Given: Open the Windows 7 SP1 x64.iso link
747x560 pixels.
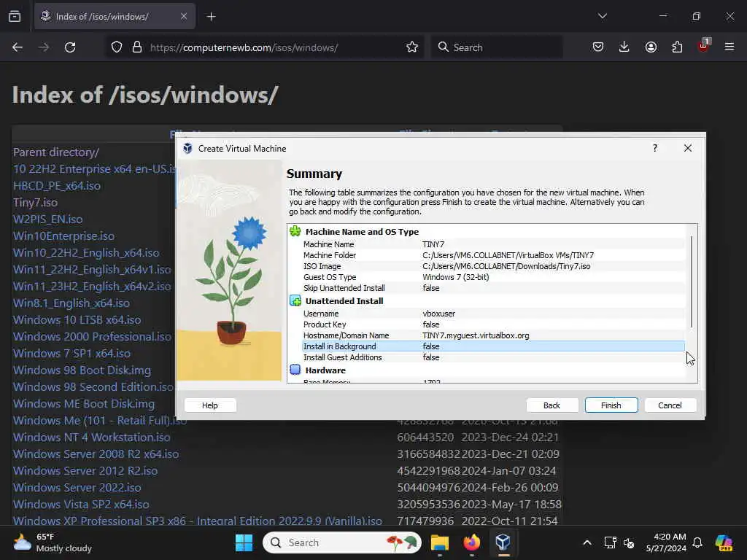Looking at the screenshot, I should tap(71, 354).
